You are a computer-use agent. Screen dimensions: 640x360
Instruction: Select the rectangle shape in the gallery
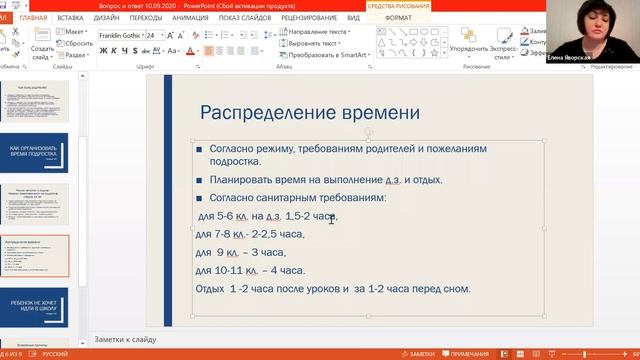click(413, 31)
